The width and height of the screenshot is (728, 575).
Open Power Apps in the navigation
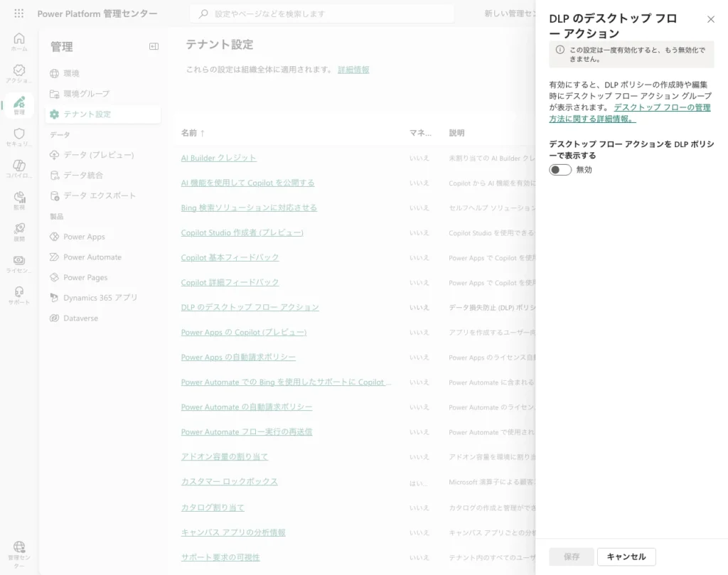[103, 237]
